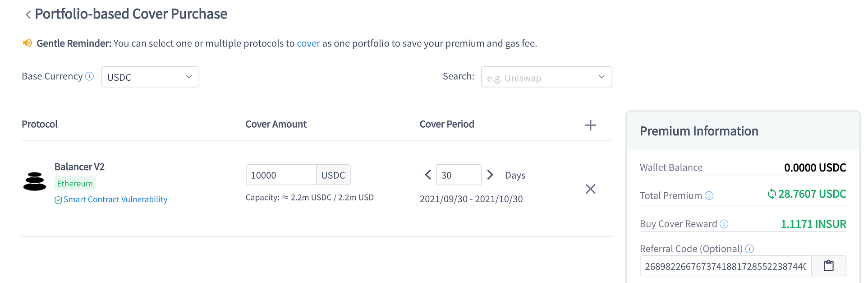Refresh the Total Premium amount

tap(772, 194)
